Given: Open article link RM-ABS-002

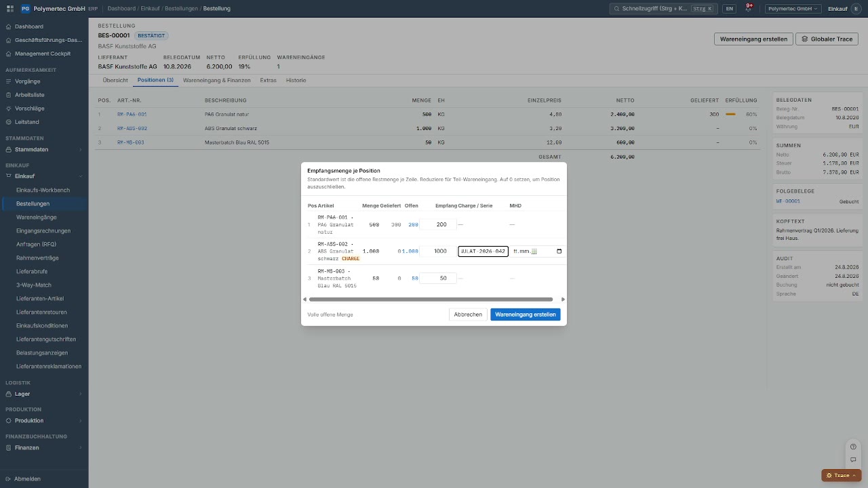Looking at the screenshot, I should point(132,128).
